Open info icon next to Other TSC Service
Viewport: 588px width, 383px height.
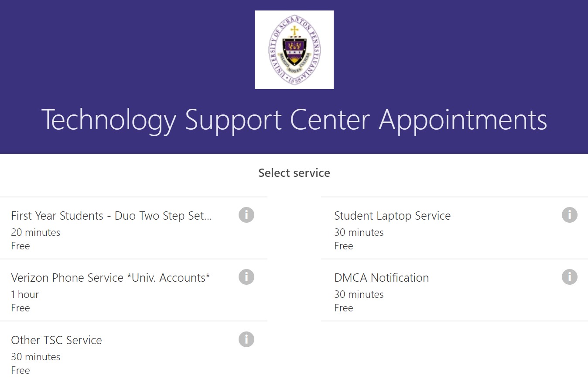coord(246,339)
